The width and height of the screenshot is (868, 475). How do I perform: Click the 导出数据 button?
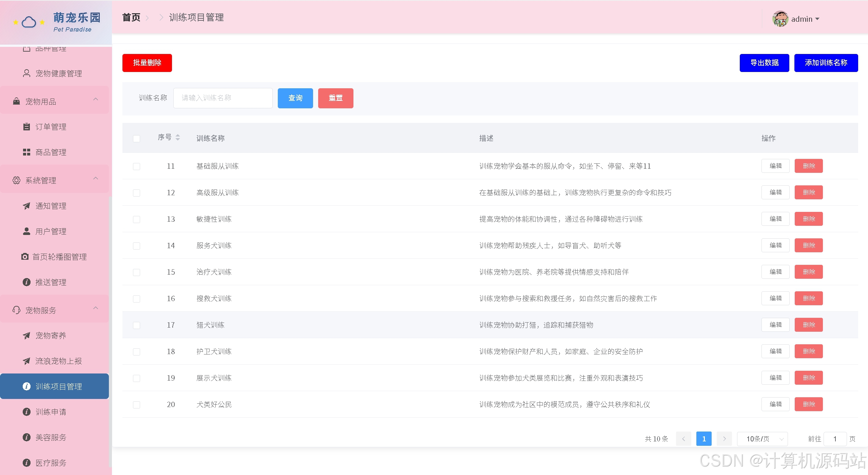point(764,63)
